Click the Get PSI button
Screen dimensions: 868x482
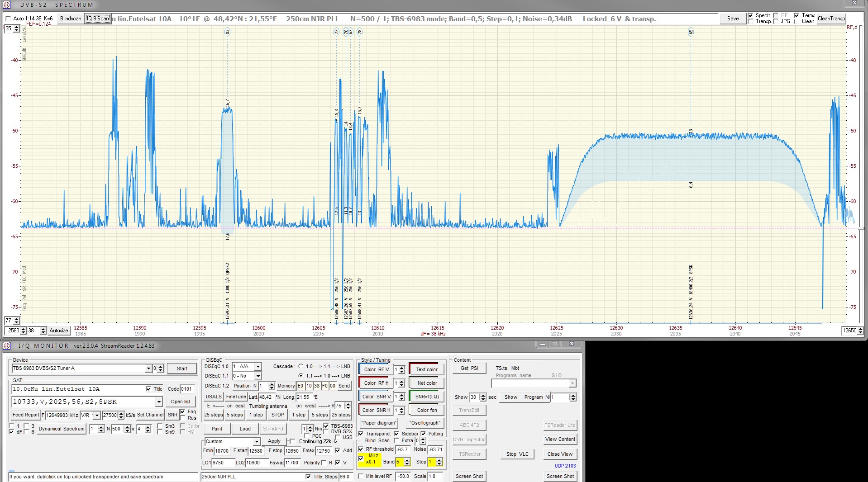pyautogui.click(x=469, y=368)
